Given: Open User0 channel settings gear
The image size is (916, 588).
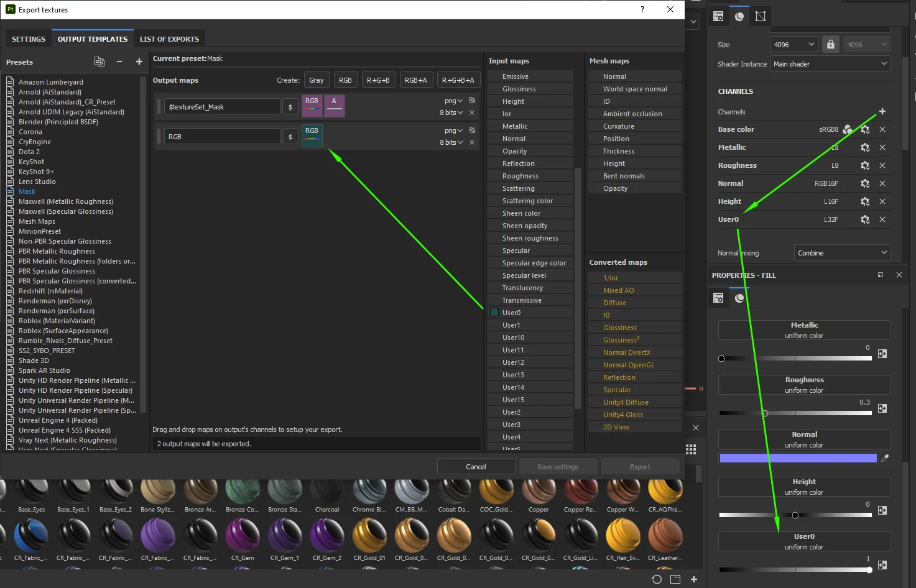Looking at the screenshot, I should 865,219.
